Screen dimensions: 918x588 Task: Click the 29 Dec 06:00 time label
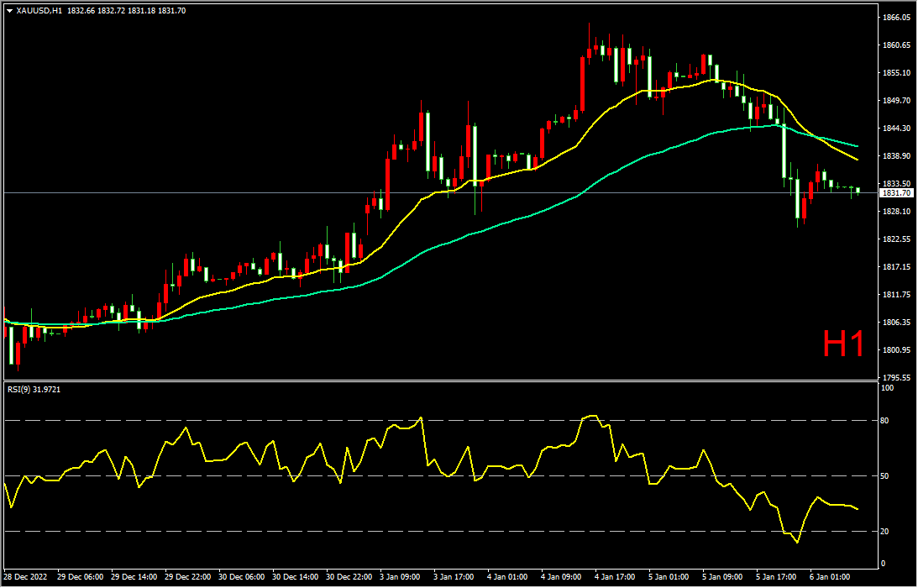80,577
